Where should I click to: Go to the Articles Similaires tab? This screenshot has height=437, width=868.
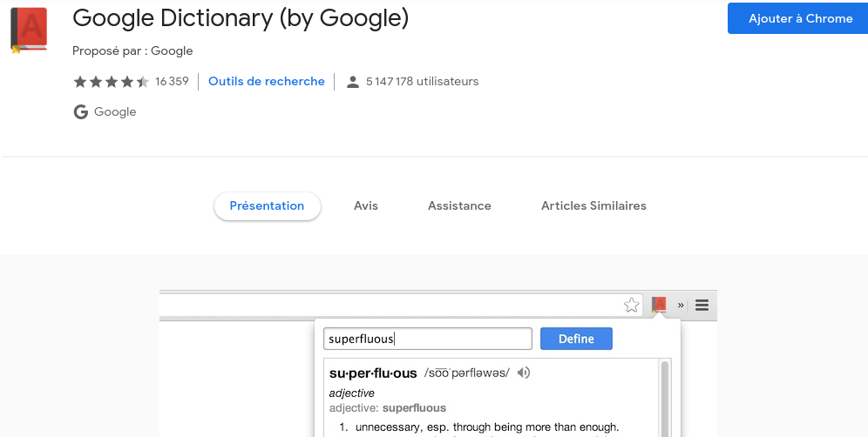(593, 206)
